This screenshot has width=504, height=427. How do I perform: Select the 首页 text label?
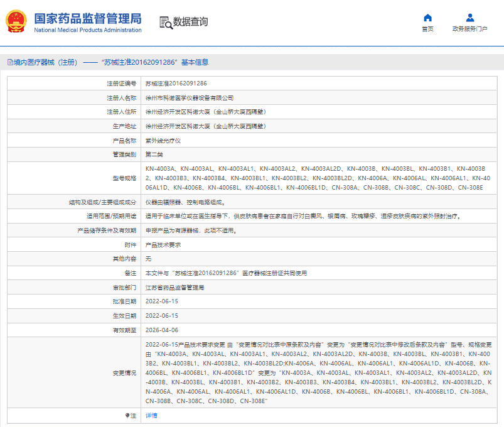[x=427, y=29]
